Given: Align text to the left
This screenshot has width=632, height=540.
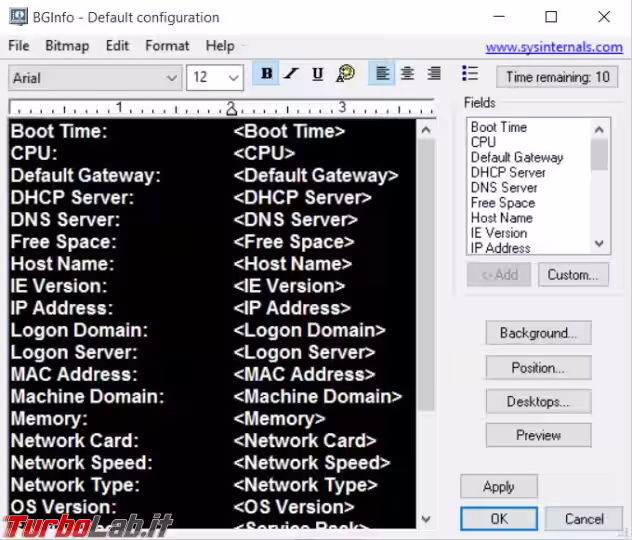Looking at the screenshot, I should [382, 74].
